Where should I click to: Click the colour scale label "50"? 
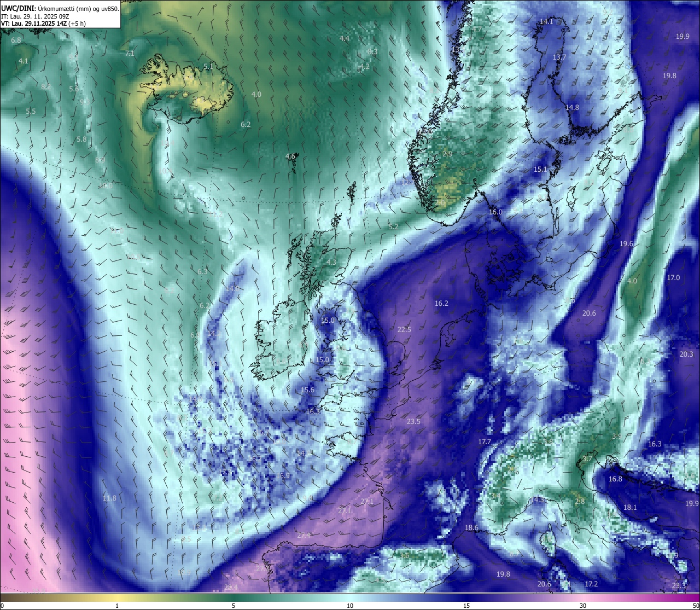tap(696, 606)
